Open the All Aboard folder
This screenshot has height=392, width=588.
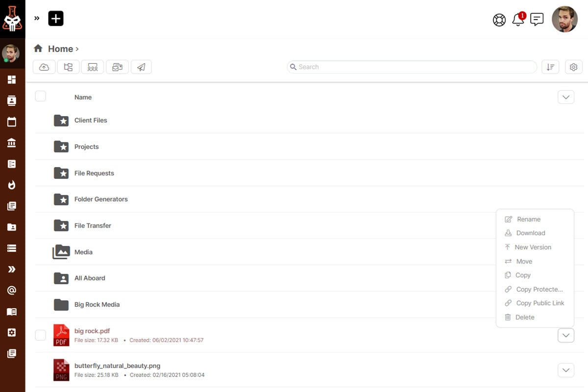[90, 278]
